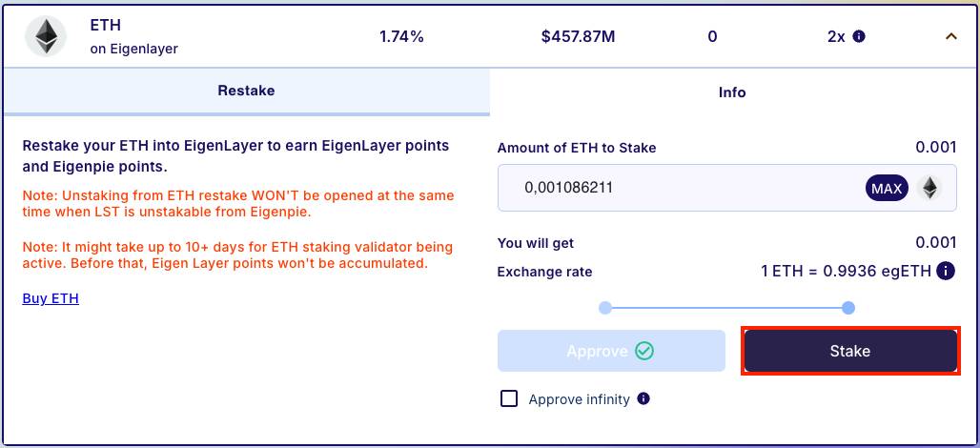Open the Info tab

[732, 92]
